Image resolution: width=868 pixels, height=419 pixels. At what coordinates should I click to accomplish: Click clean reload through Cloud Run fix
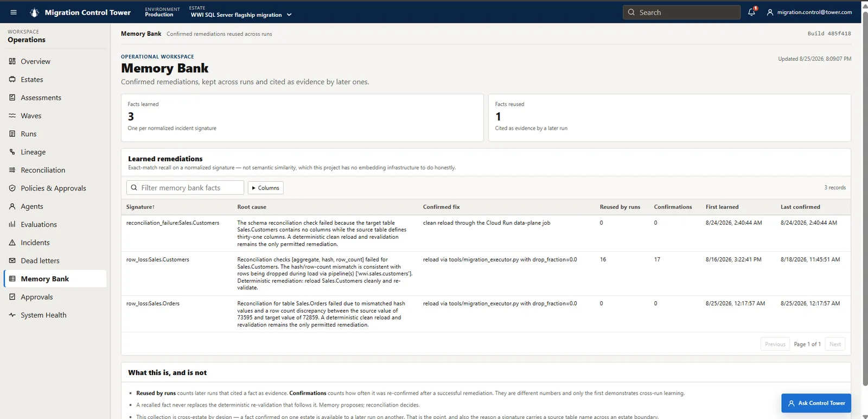point(487,223)
